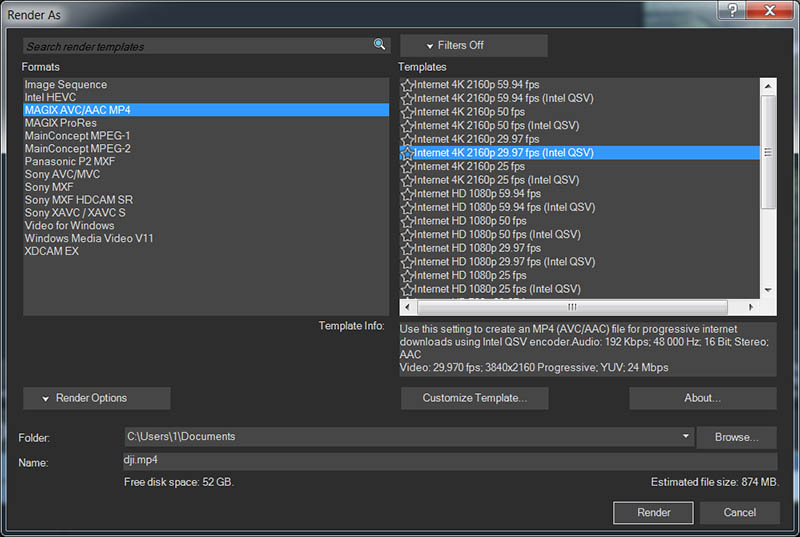Click the templates vertical scrollbar thumb
The width and height of the screenshot is (800, 537).
[768, 152]
